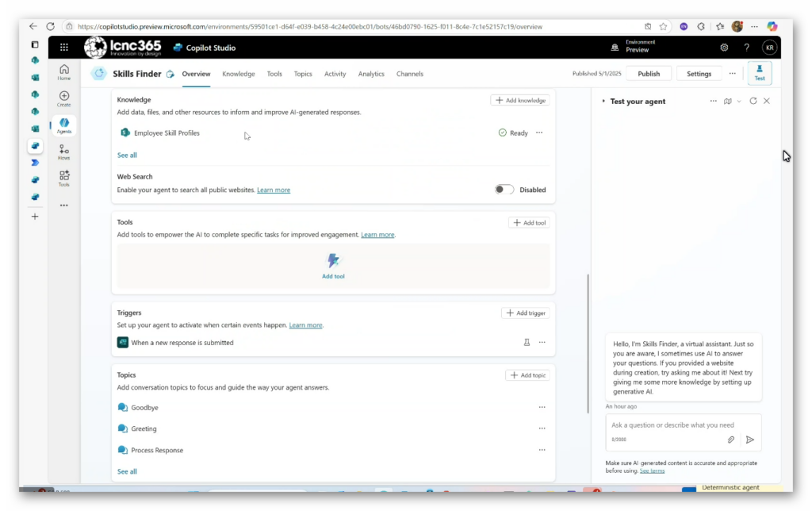The height and width of the screenshot is (511, 812).
Task: Open the KR account avatar
Action: point(769,47)
